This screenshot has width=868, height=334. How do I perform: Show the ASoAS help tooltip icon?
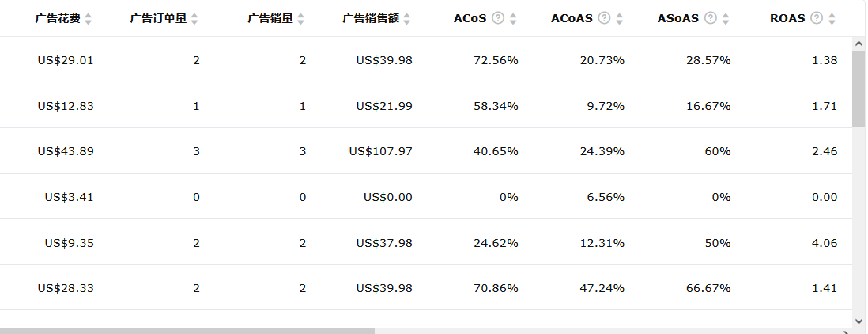click(x=711, y=18)
